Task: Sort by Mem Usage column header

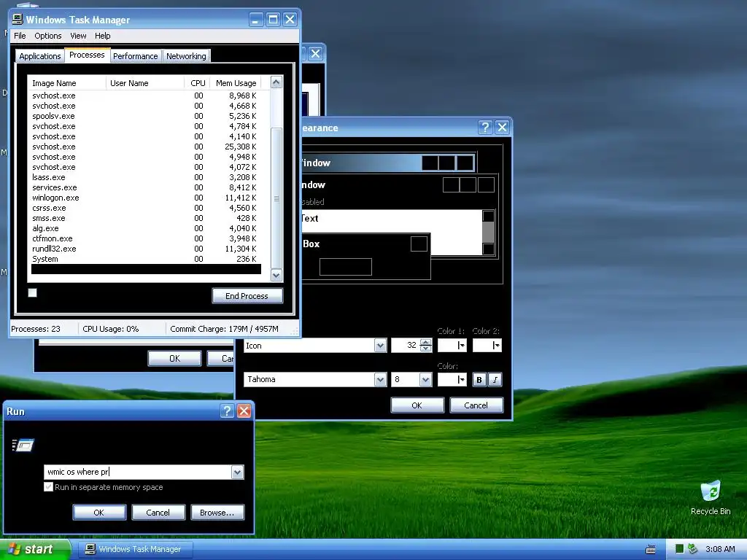Action: pos(236,83)
